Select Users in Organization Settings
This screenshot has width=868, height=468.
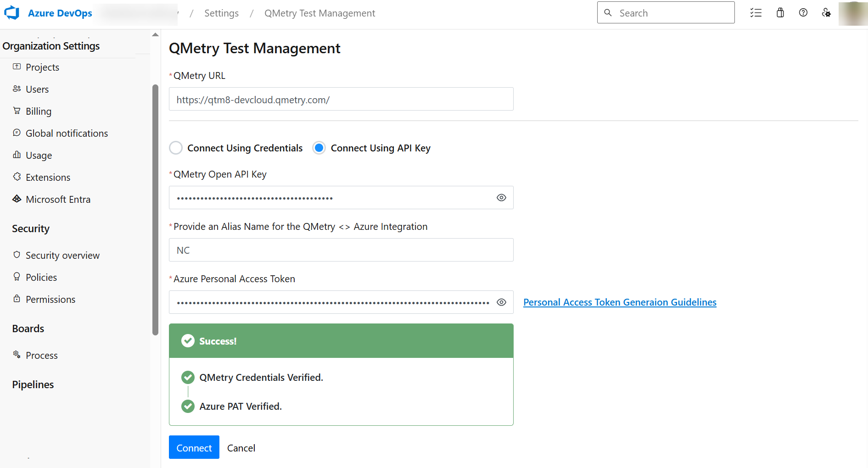(x=37, y=89)
